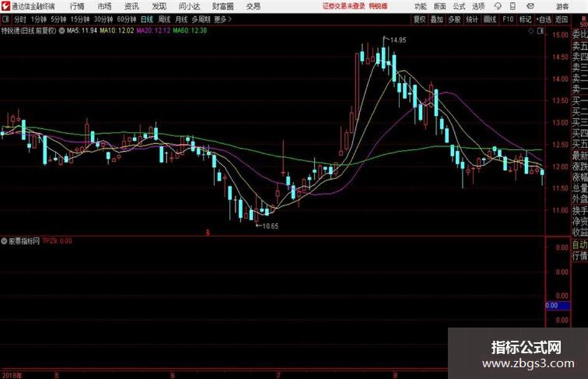This screenshot has width=588, height=379.
Task: Open the 版面 menu
Action: (439, 6)
